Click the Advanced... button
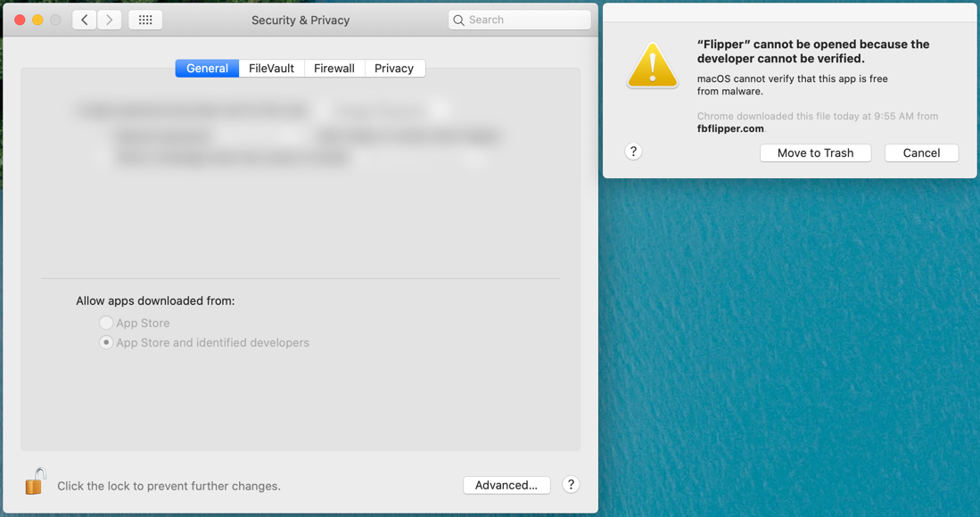Screen dimensions: 980x517 pyautogui.click(x=506, y=485)
